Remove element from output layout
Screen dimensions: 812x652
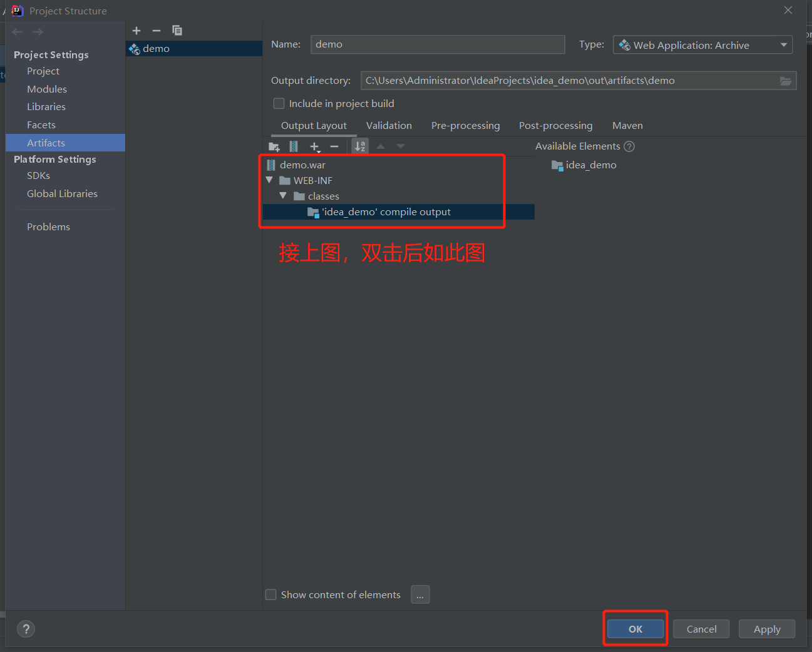pos(334,146)
